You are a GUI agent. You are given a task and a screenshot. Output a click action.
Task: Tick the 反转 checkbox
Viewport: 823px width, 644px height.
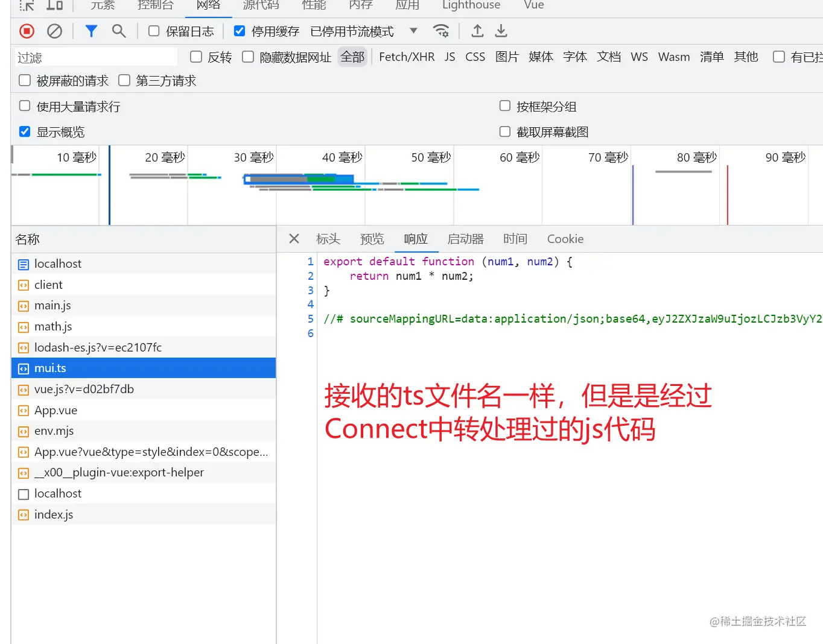tap(195, 57)
